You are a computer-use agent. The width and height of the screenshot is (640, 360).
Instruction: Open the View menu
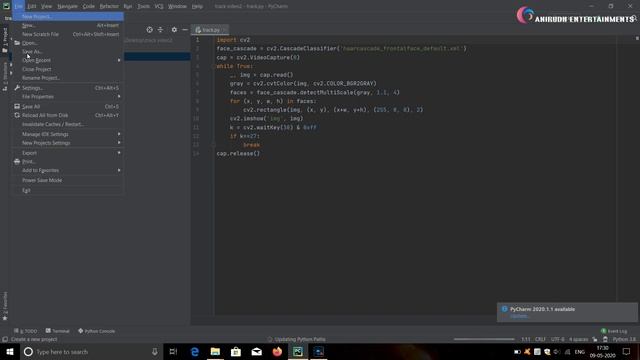coord(47,6)
